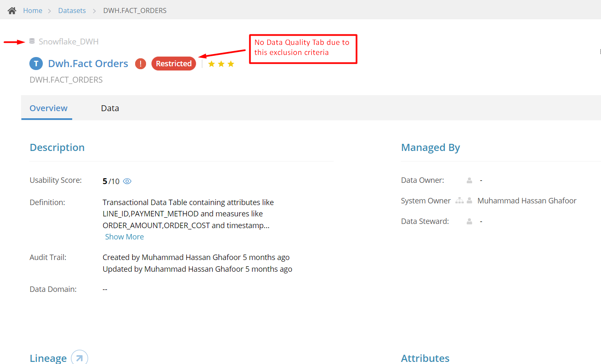601x364 pixels.
Task: Click the Data Owner person icon
Action: click(x=469, y=180)
